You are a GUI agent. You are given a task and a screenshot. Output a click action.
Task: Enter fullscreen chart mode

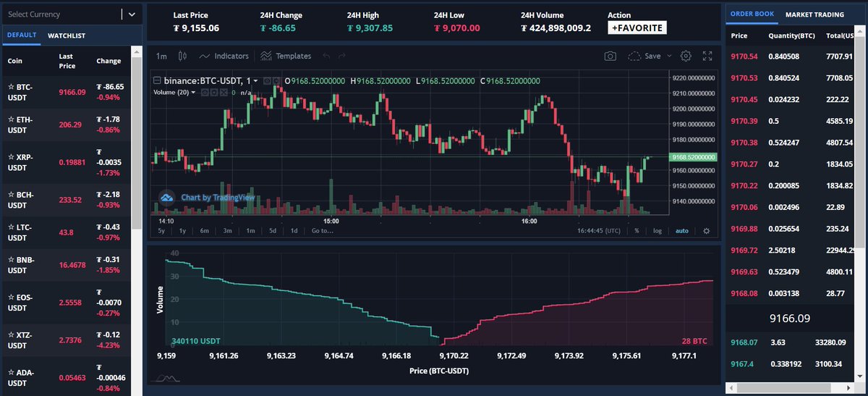pyautogui.click(x=708, y=56)
